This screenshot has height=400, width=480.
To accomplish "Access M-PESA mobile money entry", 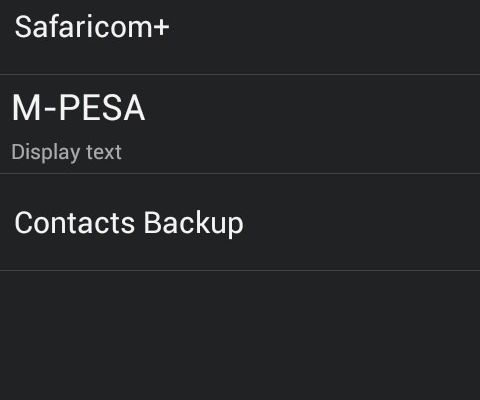I will click(240, 124).
